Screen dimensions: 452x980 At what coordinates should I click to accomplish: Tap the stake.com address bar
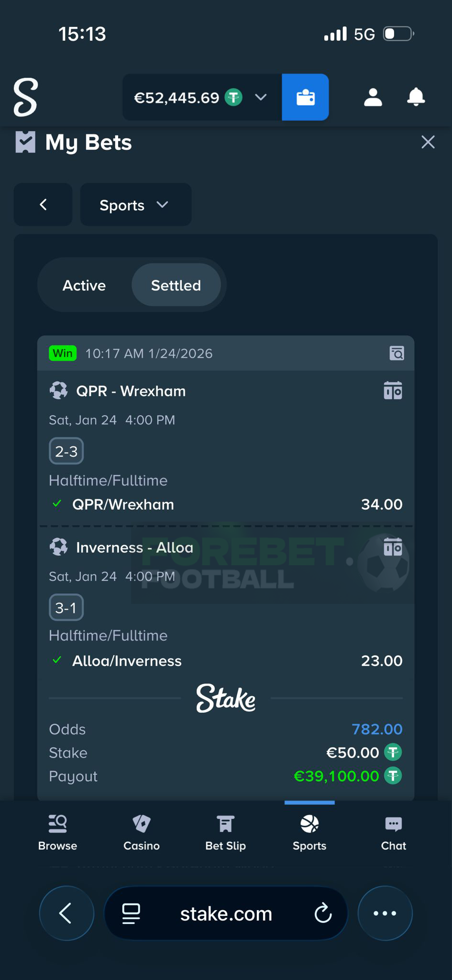[x=225, y=913]
